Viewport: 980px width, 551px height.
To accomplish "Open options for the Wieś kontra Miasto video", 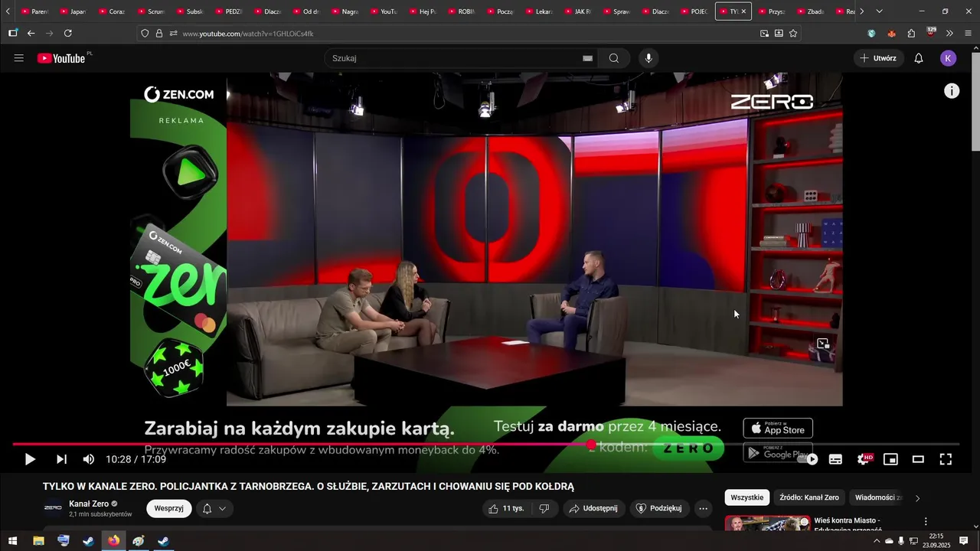I will click(926, 522).
